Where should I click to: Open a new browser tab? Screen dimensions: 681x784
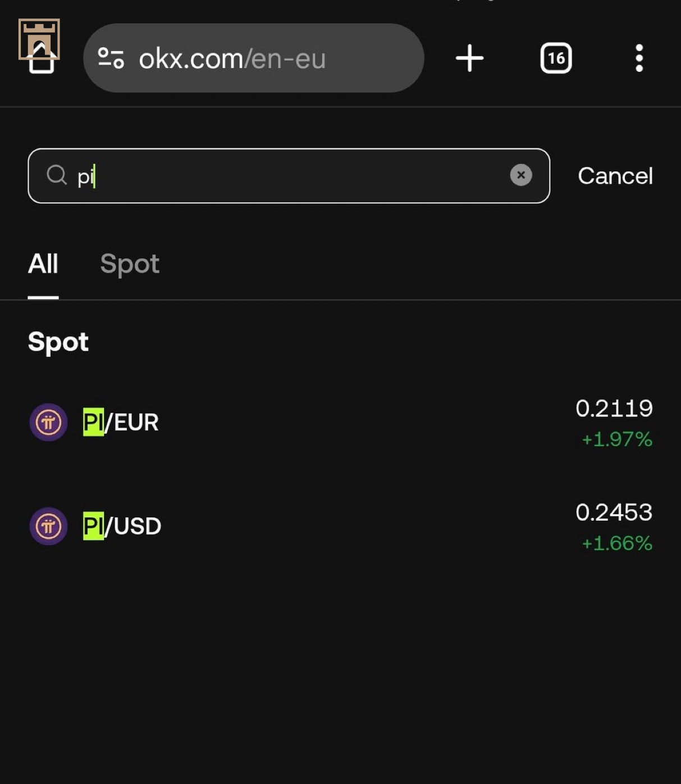click(x=469, y=58)
